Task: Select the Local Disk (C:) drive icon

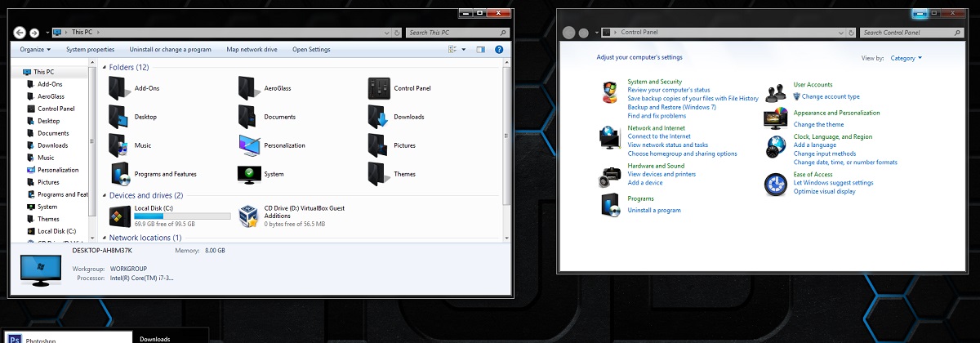Action: tap(119, 216)
